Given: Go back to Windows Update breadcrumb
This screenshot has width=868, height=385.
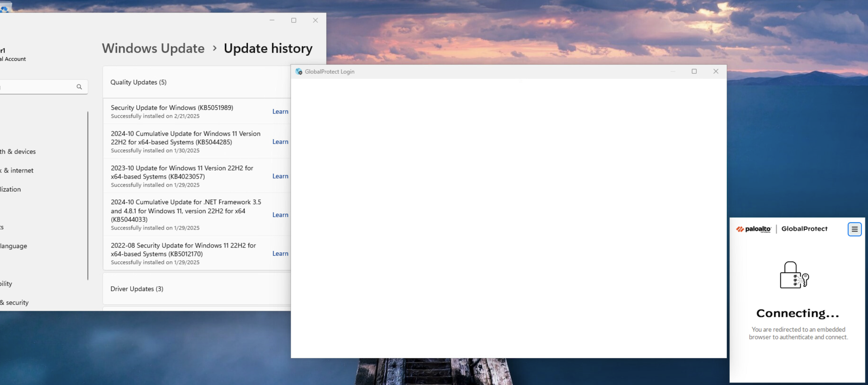Looking at the screenshot, I should (153, 48).
